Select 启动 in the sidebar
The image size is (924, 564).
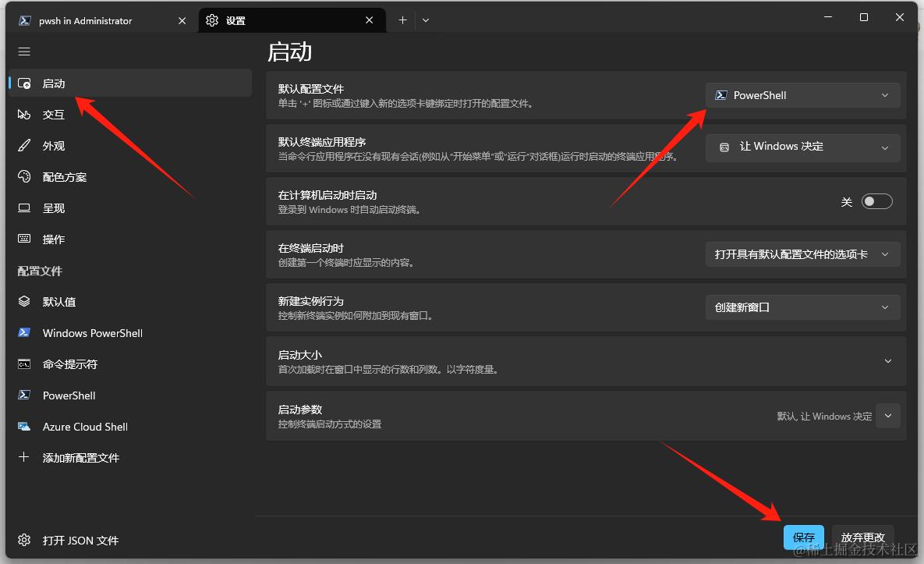[x=129, y=83]
